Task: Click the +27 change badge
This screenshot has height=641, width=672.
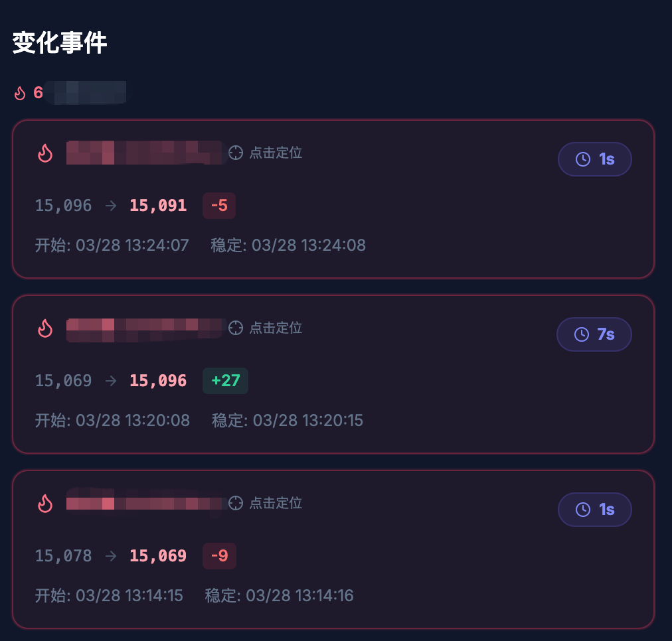Action: click(226, 380)
